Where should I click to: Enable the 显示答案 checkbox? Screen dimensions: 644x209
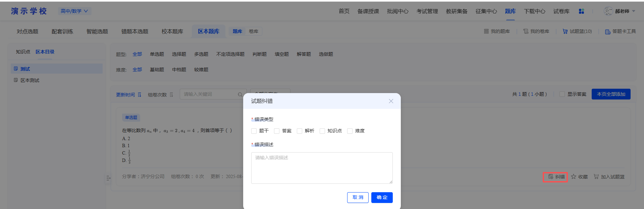coord(562,94)
